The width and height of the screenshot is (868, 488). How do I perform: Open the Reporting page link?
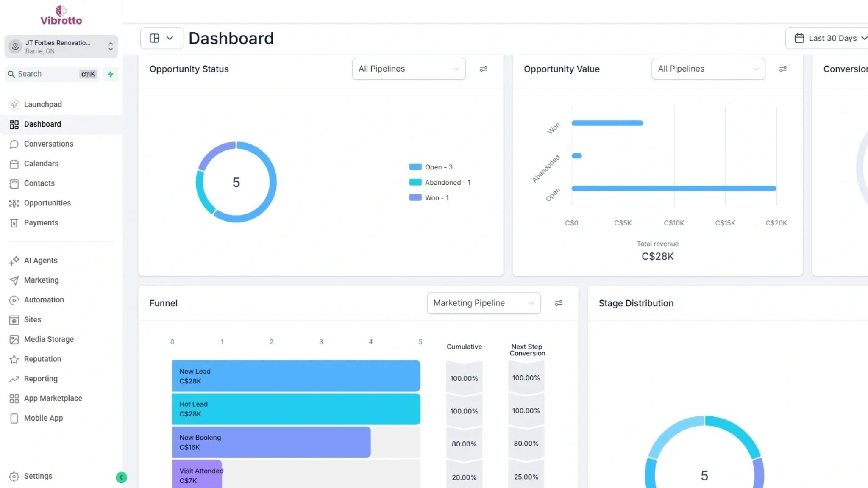pyautogui.click(x=41, y=379)
